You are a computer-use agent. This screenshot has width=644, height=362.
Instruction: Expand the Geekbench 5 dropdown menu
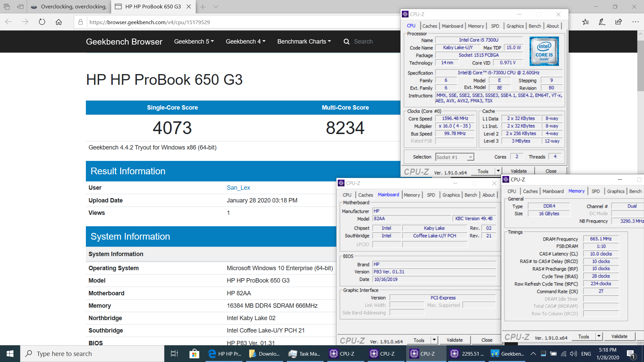tap(194, 42)
